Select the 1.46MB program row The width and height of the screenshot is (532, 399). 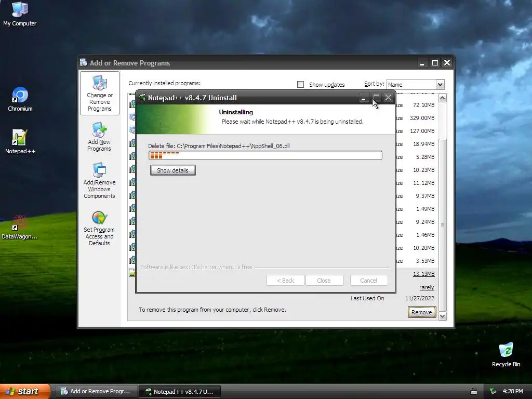click(416, 235)
